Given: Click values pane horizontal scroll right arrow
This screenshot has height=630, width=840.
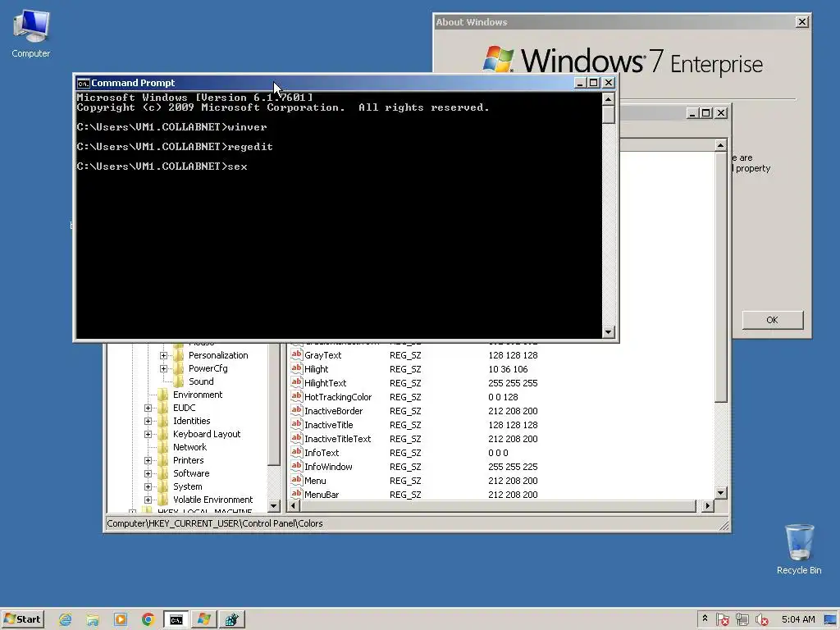Looking at the screenshot, I should [x=708, y=505].
